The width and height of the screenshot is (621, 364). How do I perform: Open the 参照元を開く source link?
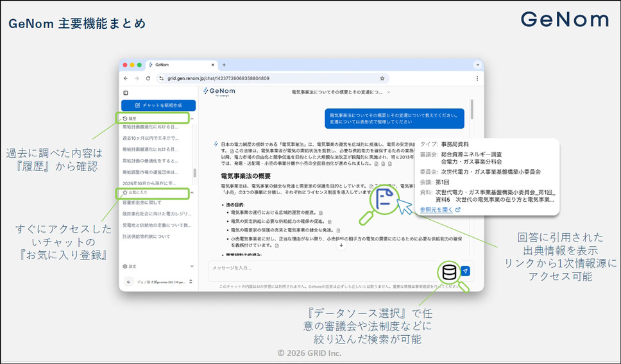pos(439,209)
